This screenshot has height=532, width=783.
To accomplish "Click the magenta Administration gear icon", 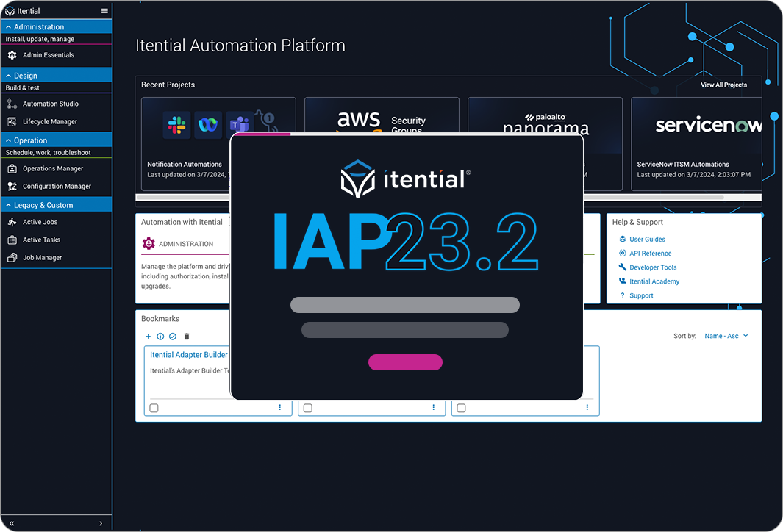I will [x=149, y=243].
